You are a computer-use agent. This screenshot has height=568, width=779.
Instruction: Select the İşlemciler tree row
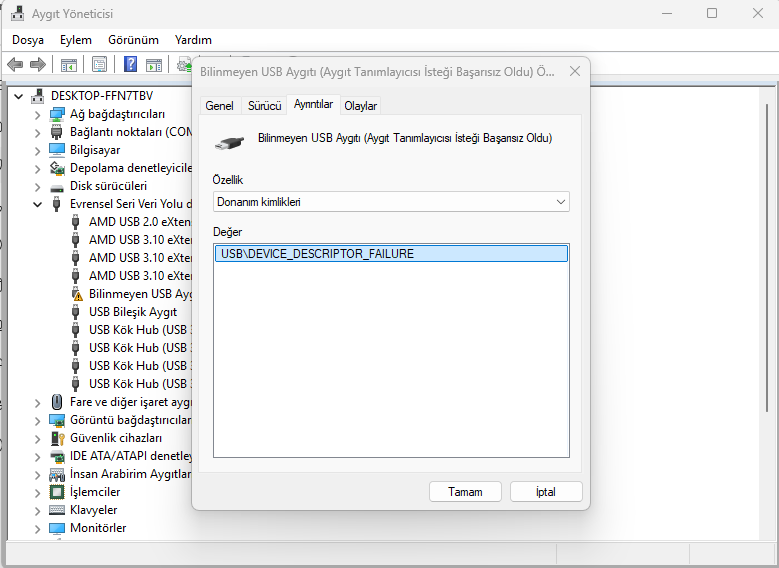(85, 492)
